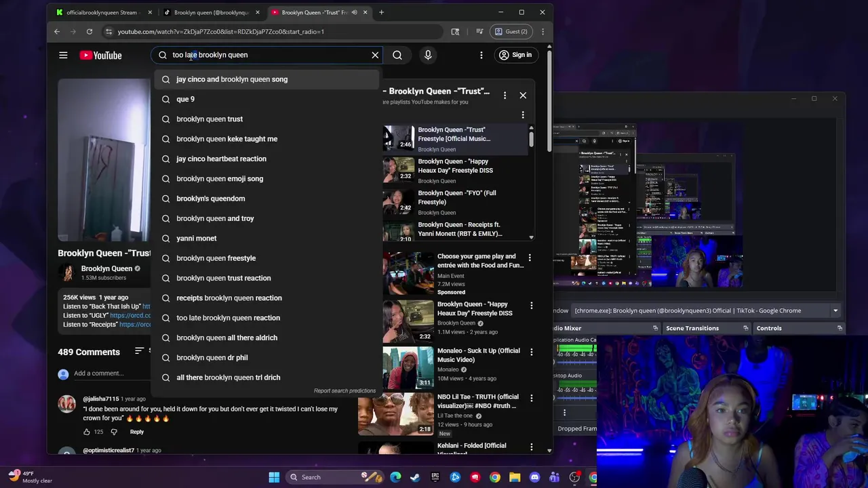Select suggestion "brooklyn queen dr phil"

[x=266, y=357]
